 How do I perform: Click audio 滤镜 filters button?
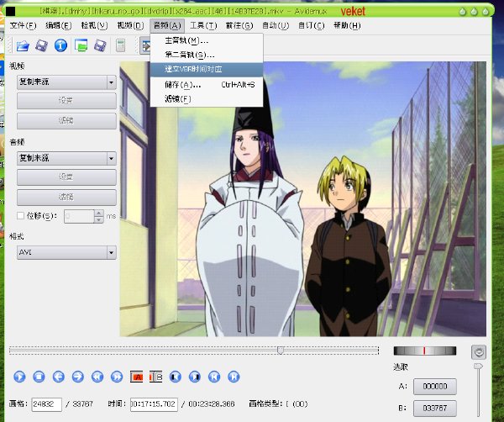point(66,198)
